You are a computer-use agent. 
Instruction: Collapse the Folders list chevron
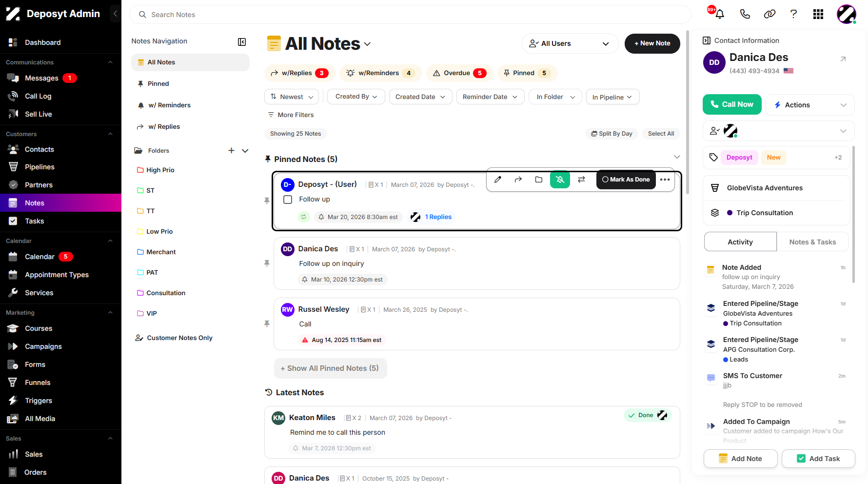click(245, 151)
